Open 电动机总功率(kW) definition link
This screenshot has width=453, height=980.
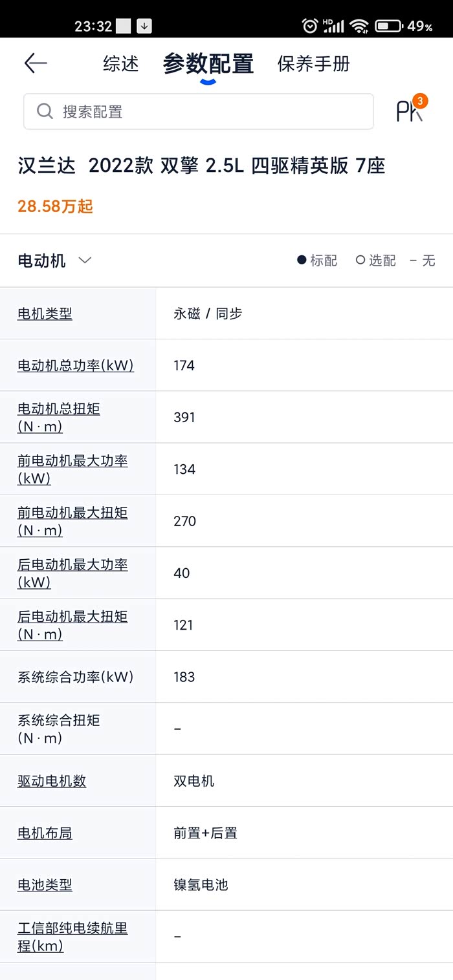click(x=76, y=365)
